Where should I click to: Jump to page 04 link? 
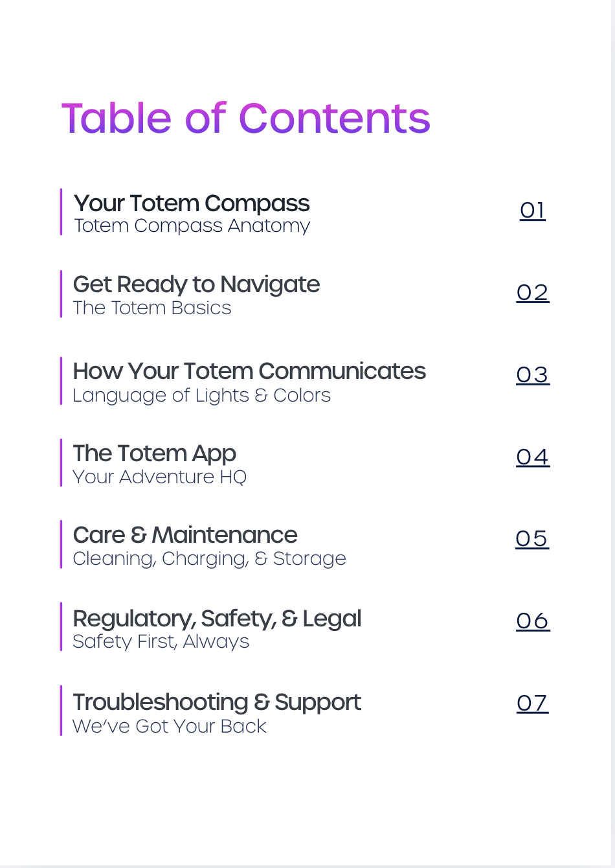tap(533, 457)
